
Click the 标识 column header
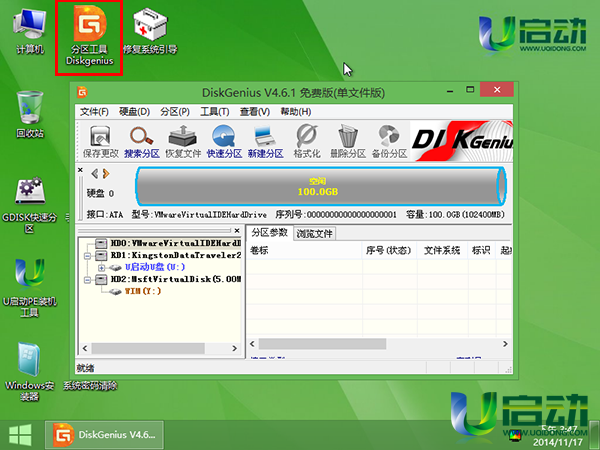pyautogui.click(x=481, y=251)
